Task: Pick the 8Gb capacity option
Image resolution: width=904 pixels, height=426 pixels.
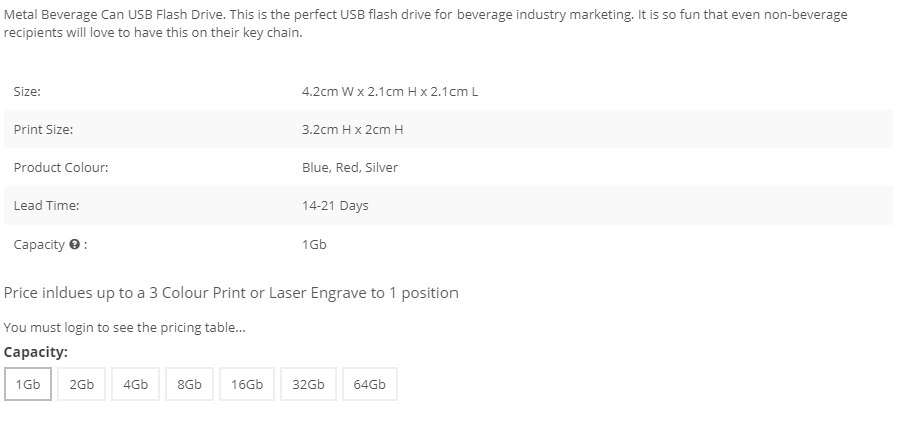Action: tap(189, 384)
